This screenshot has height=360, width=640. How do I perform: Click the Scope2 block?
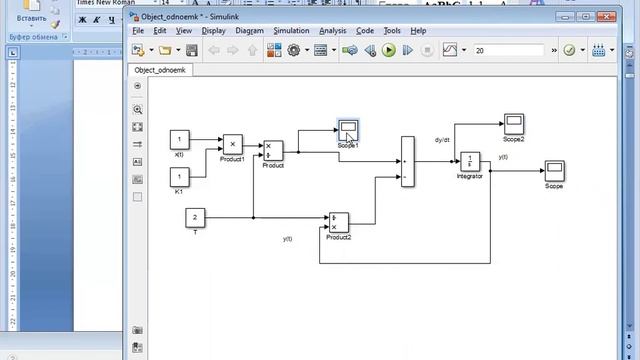tap(514, 124)
